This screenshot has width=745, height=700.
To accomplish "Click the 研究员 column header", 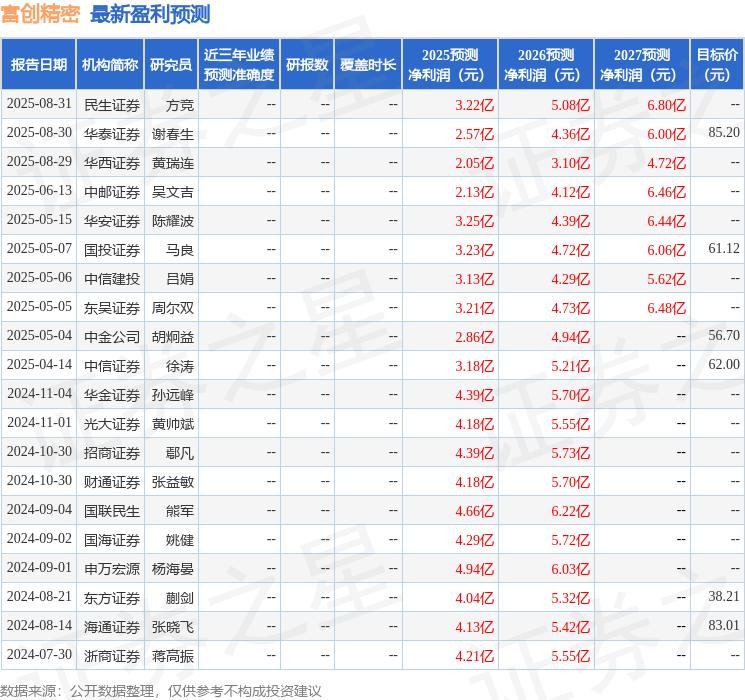I will pos(171,64).
